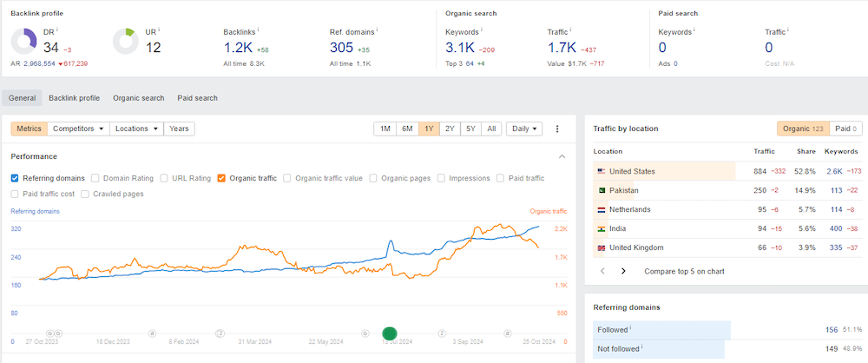
Task: Open India 400 keywords link
Action: pyautogui.click(x=836, y=229)
